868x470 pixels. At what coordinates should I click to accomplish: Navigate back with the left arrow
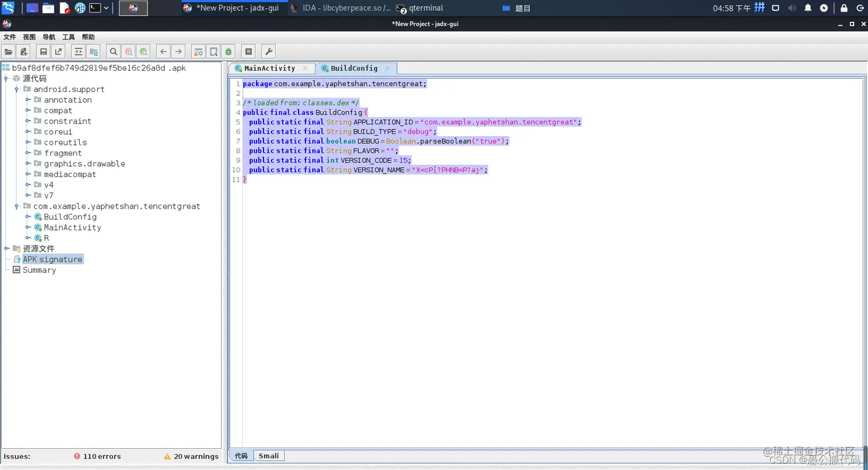click(164, 52)
